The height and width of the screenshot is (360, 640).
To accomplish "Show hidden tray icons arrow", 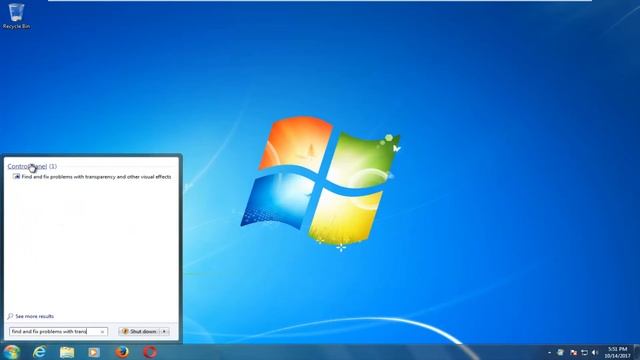I will [549, 352].
